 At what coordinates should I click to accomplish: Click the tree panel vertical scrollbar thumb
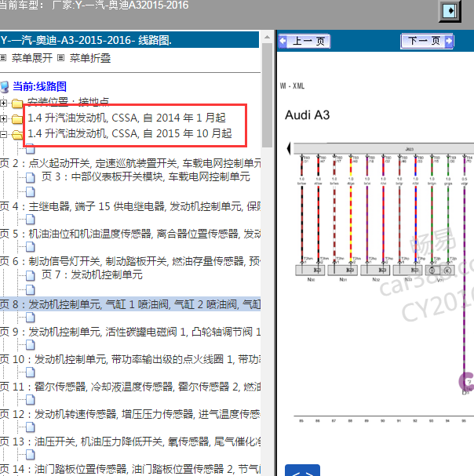267,95
